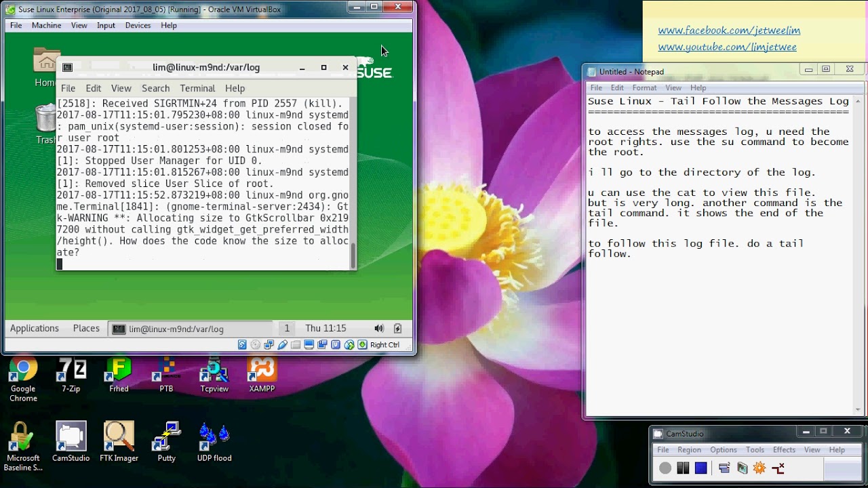Open the youtube.com/limjetwee link
This screenshot has height=488, width=868.
(727, 47)
